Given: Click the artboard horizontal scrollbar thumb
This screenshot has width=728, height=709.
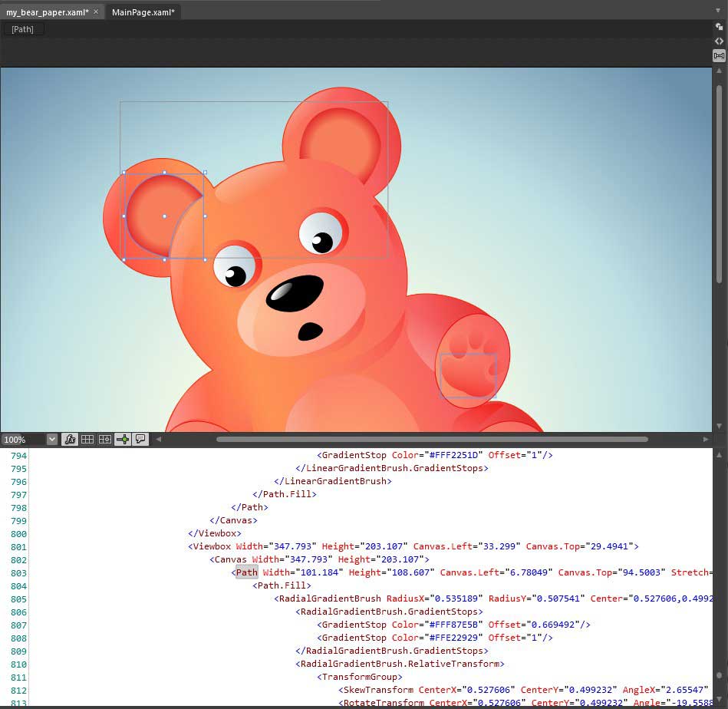Looking at the screenshot, I should (x=432, y=439).
